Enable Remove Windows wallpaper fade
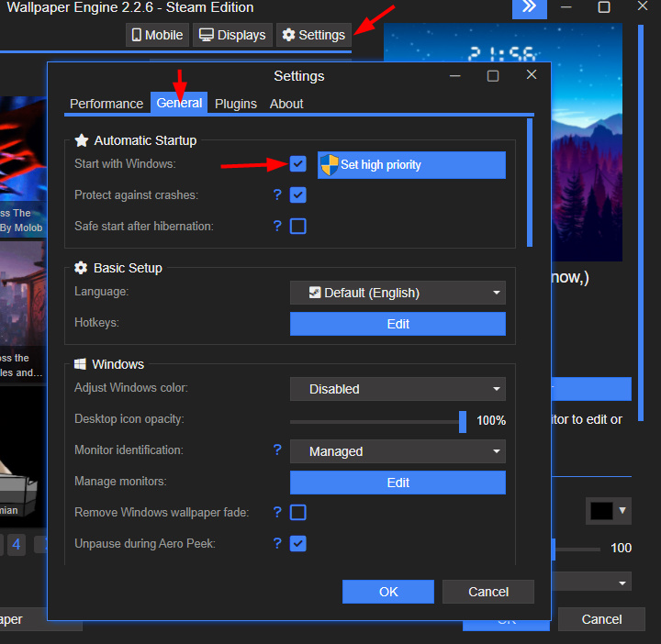This screenshot has height=644, width=661. pyautogui.click(x=297, y=513)
